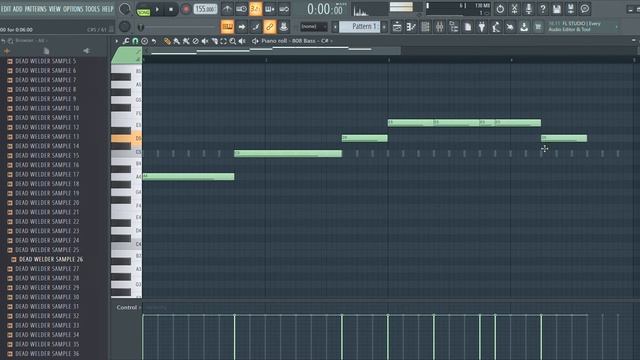Open the plugin picker plug icon
Screen dimensions: 640x360
tap(482, 27)
